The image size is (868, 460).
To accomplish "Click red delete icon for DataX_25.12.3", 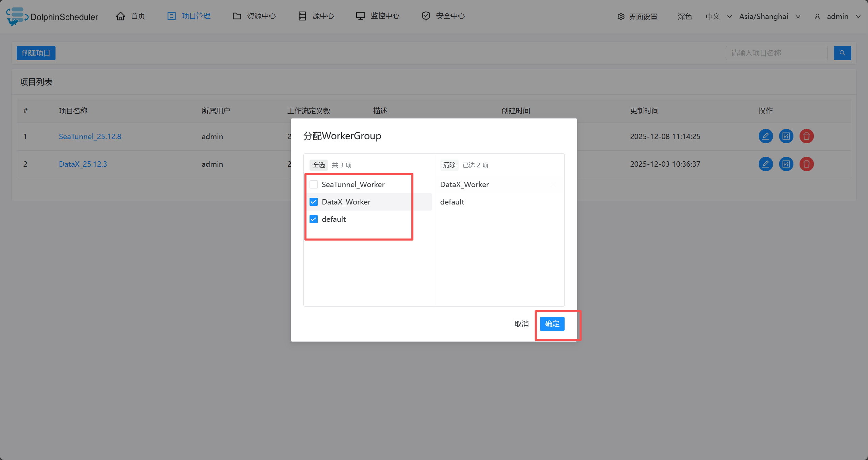I will click(806, 164).
